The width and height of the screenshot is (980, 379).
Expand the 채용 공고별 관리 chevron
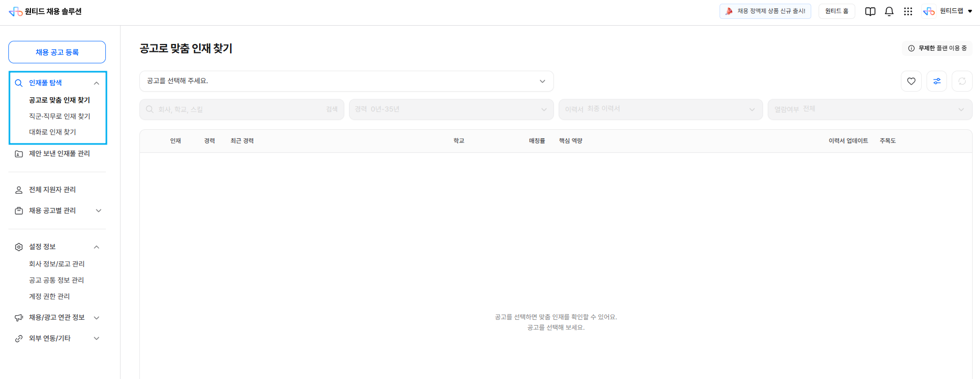98,211
